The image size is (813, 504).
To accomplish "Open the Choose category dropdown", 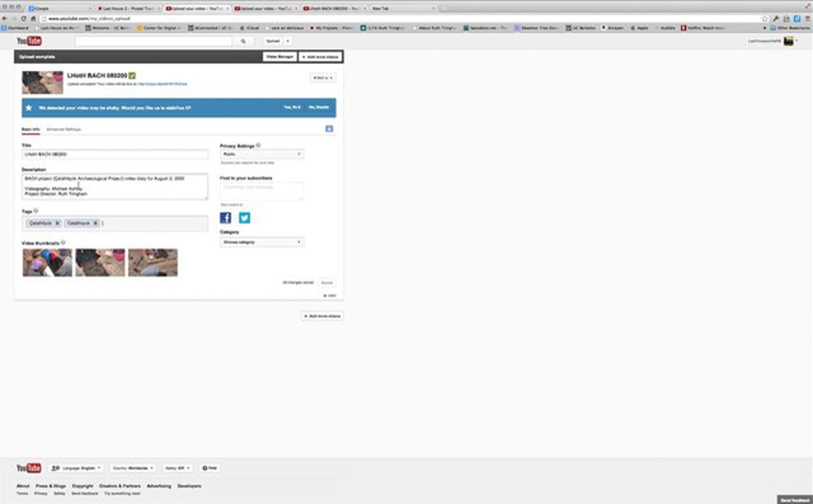I will pos(262,242).
